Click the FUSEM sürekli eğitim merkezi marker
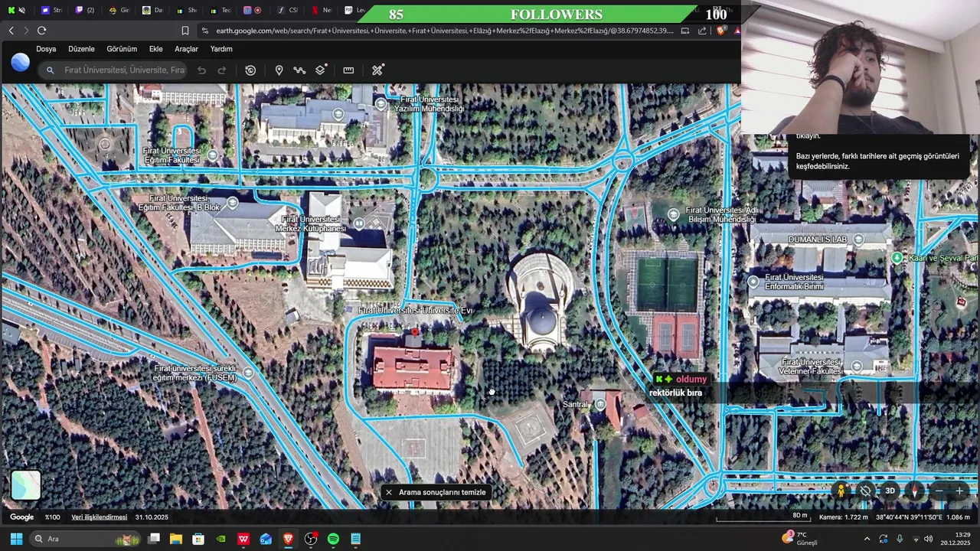Screen dimensions: 980x551 point(247,373)
